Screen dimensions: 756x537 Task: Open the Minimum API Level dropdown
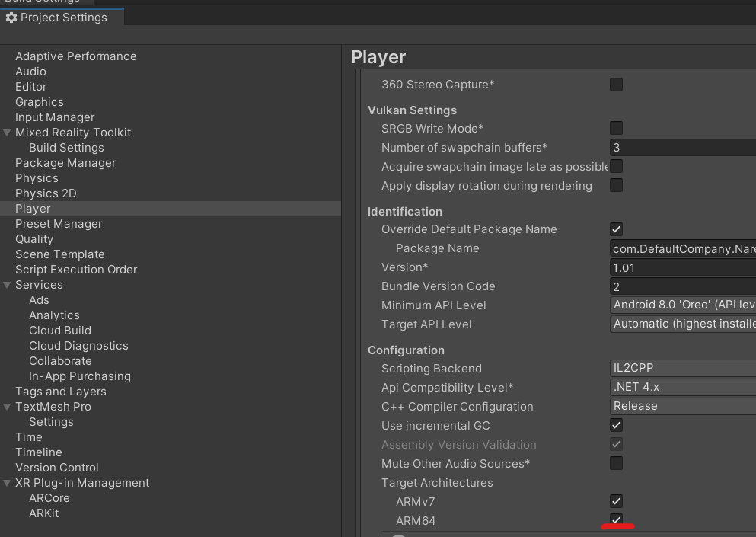coord(683,305)
